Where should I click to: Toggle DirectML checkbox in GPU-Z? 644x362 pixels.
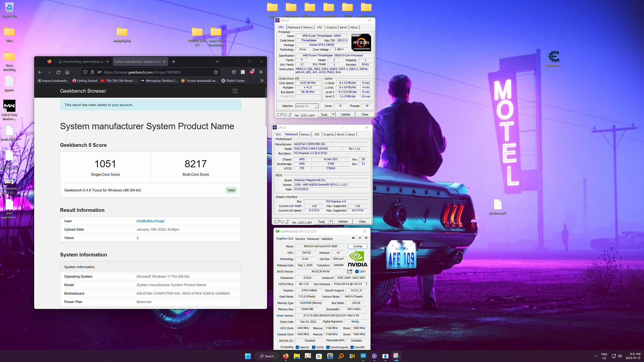coord(352,347)
